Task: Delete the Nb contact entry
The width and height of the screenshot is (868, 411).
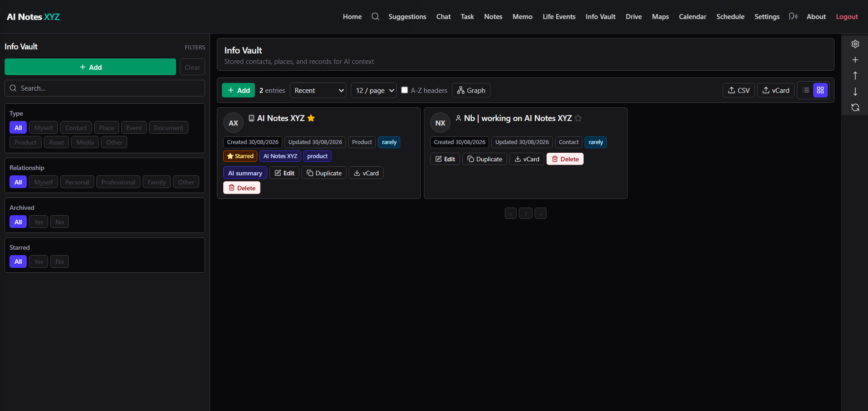Action: click(565, 159)
